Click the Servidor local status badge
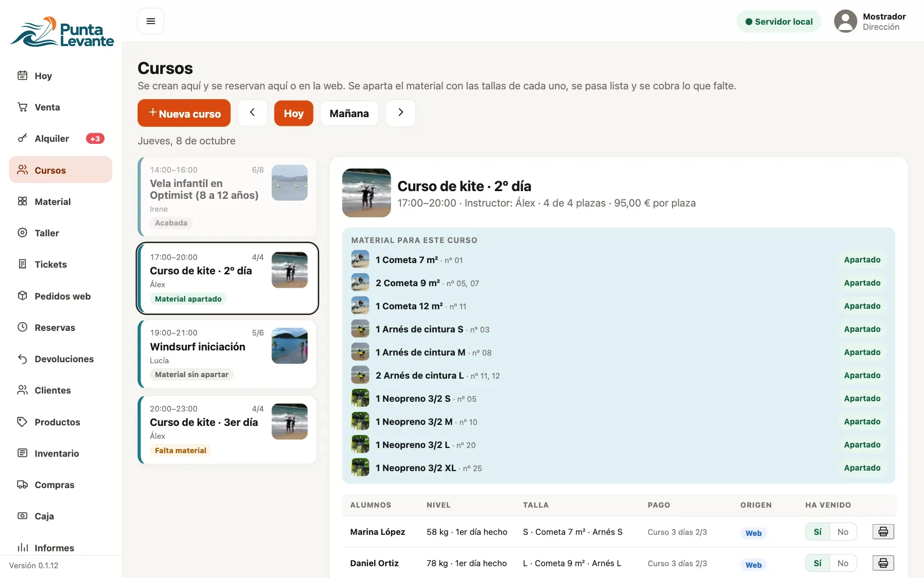Image resolution: width=924 pixels, height=578 pixels. coord(779,22)
